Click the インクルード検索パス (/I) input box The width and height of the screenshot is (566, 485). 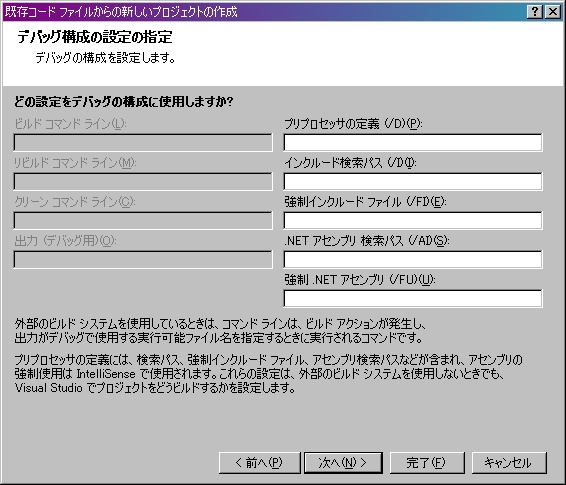413,182
